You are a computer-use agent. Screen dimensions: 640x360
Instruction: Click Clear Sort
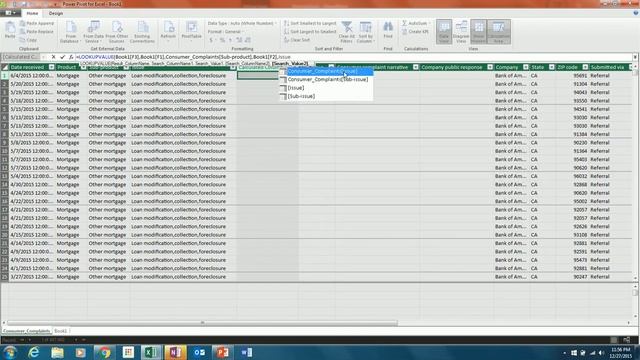pyautogui.click(x=297, y=40)
